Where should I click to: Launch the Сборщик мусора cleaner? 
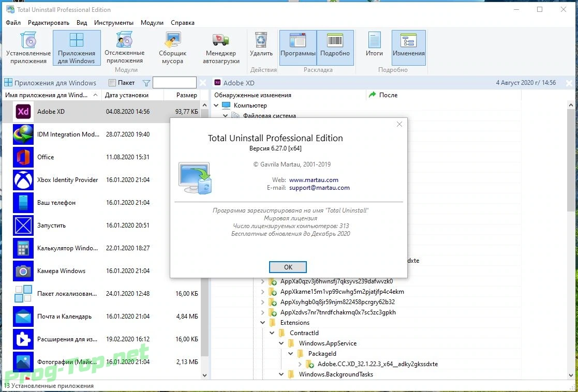[172, 48]
